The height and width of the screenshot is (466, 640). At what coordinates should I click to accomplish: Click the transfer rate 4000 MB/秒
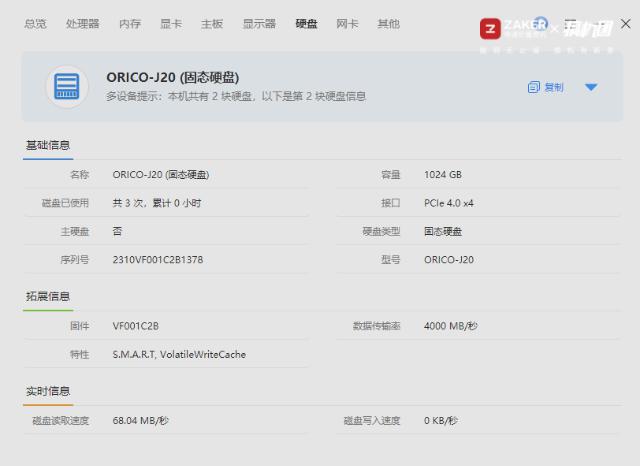(x=451, y=326)
